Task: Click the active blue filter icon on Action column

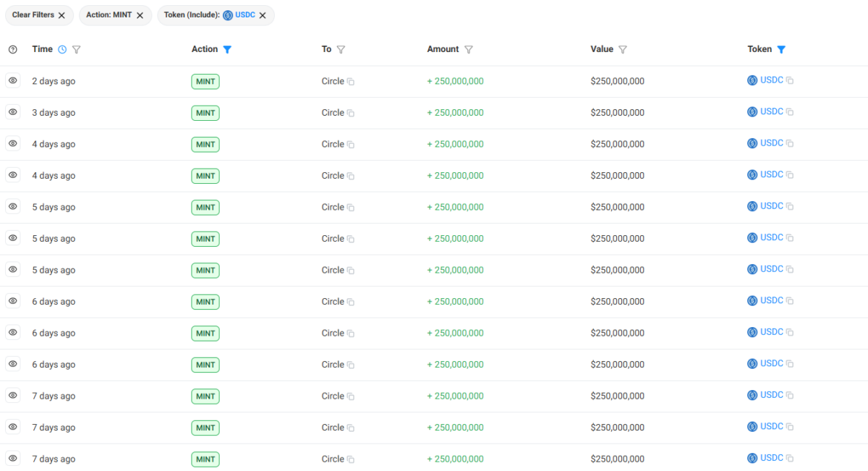Action: (228, 48)
